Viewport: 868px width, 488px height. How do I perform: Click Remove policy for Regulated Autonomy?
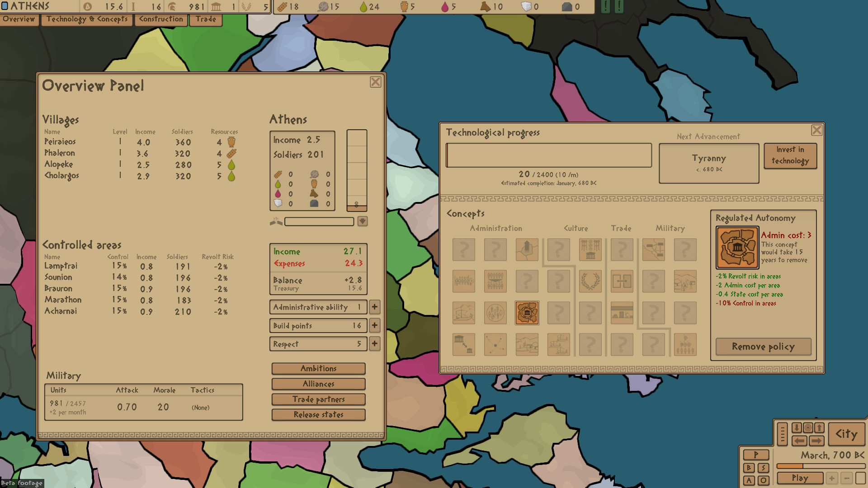click(763, 347)
